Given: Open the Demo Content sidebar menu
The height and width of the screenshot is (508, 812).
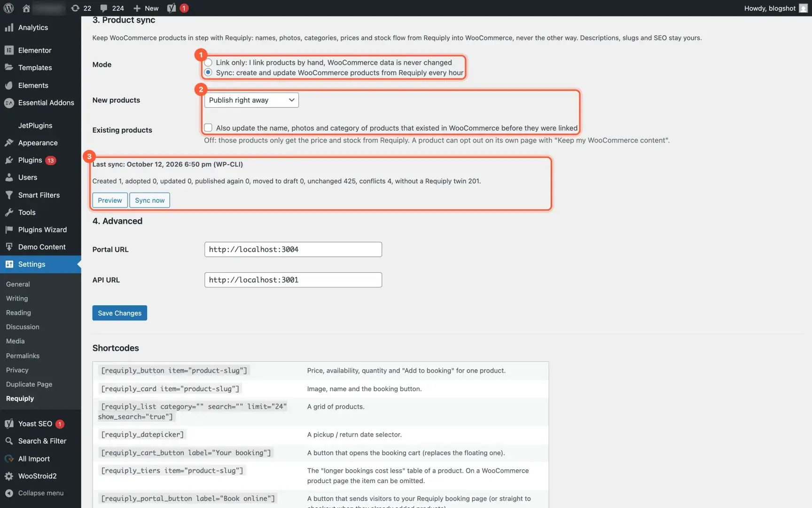Looking at the screenshot, I should tap(40, 247).
